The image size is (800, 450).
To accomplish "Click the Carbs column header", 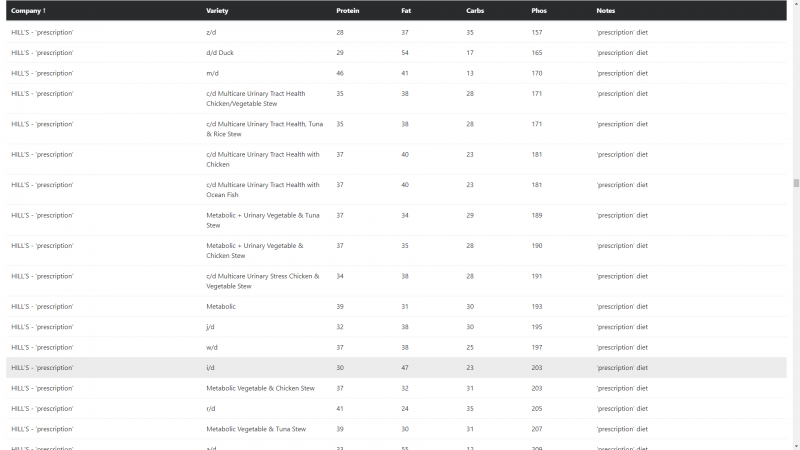I will pos(476,11).
